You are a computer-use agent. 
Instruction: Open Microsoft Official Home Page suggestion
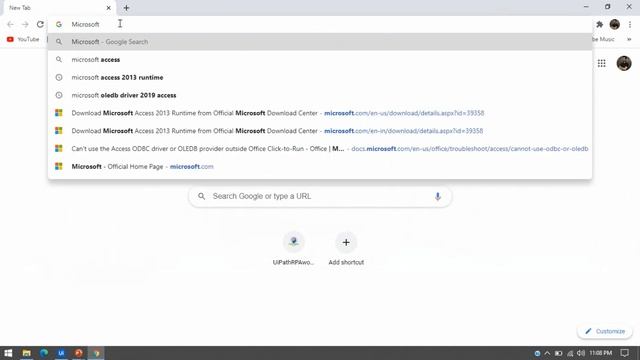(320, 167)
